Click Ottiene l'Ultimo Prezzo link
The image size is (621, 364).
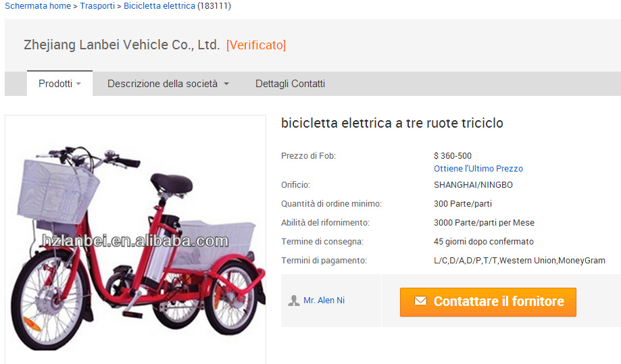[x=478, y=169]
